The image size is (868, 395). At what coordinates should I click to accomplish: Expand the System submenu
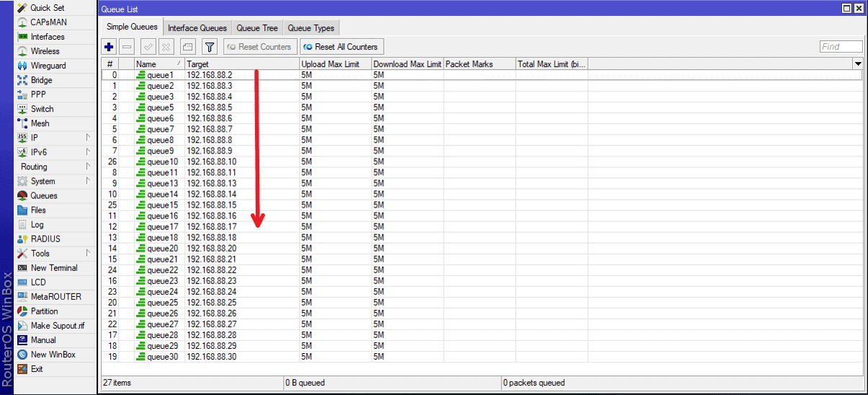(x=88, y=181)
